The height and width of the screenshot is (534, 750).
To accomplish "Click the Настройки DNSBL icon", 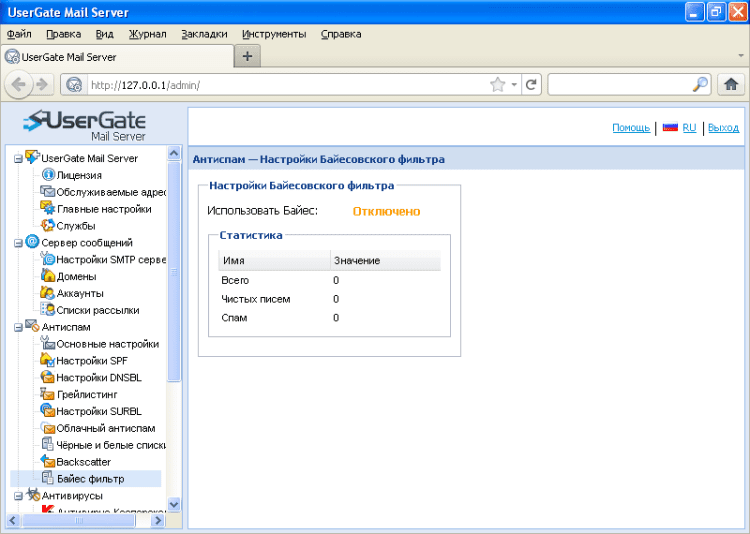I will point(47,377).
